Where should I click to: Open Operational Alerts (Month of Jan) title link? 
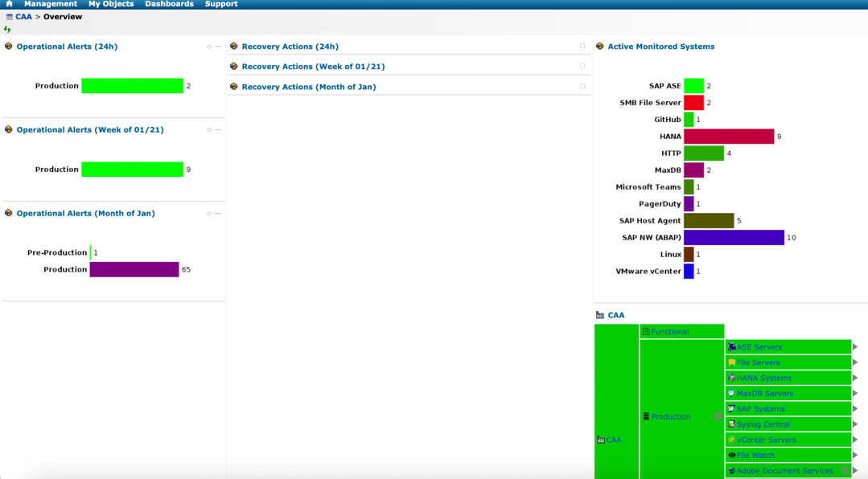[x=86, y=213]
